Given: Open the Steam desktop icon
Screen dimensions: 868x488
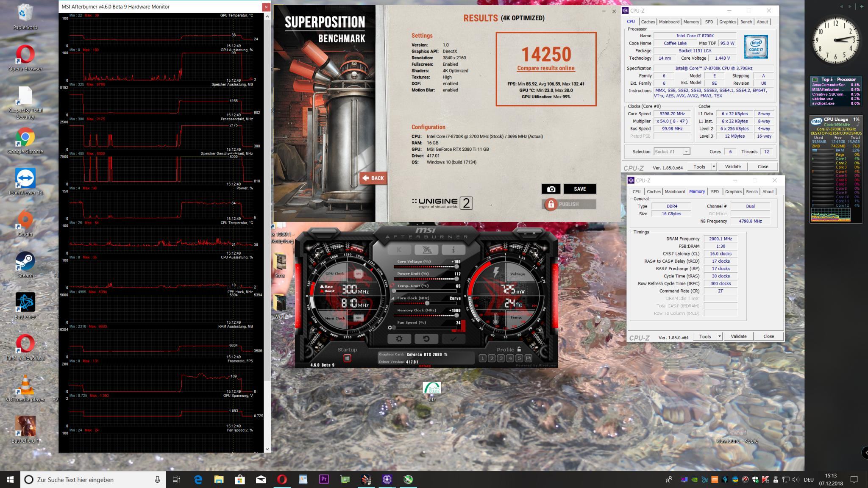Looking at the screenshot, I should 25,265.
